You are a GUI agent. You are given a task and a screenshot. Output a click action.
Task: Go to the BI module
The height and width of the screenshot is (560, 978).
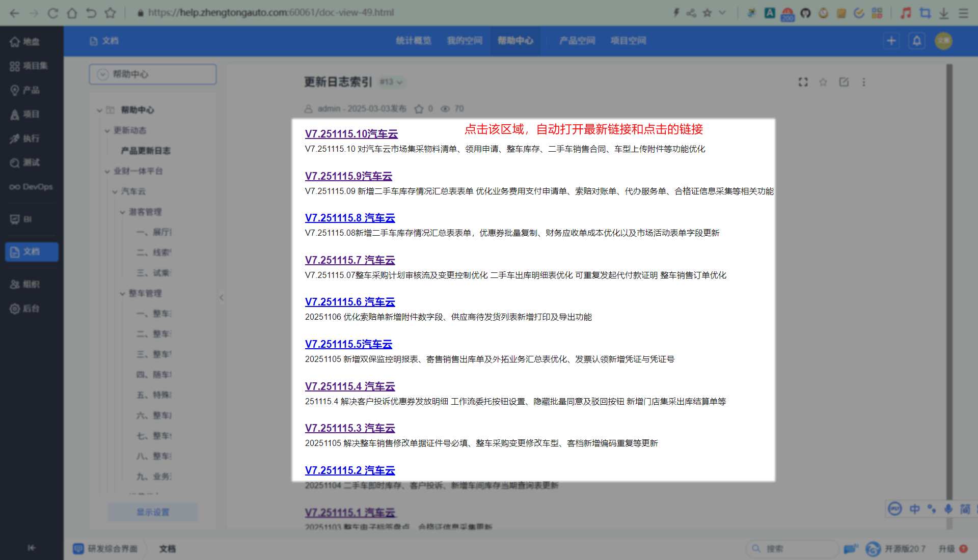(x=21, y=219)
